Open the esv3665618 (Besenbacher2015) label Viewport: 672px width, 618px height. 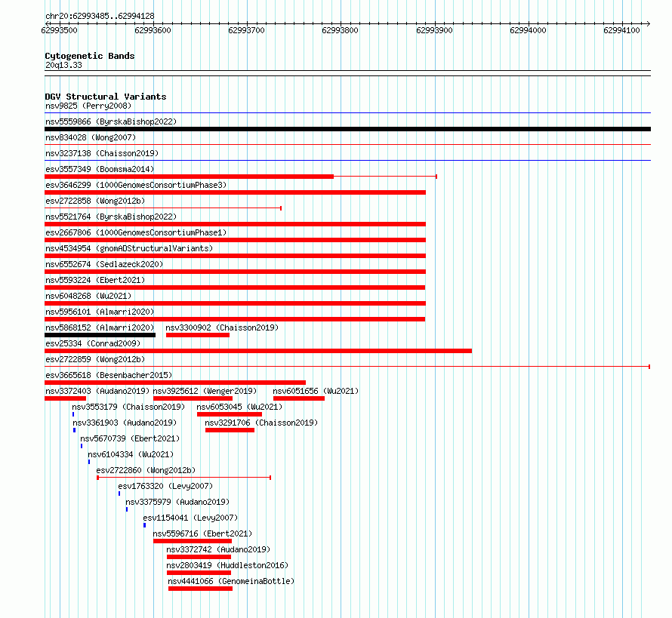[109, 375]
